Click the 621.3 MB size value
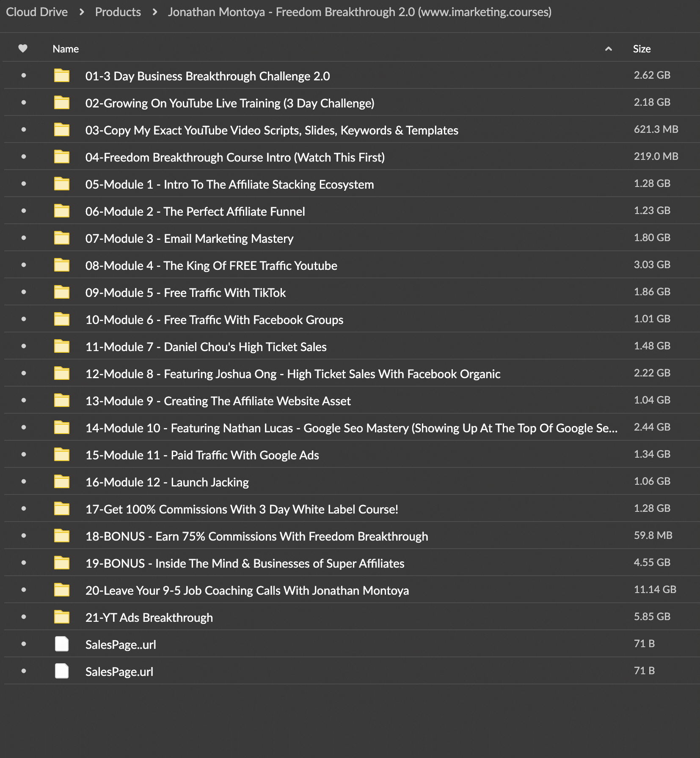The width and height of the screenshot is (700, 758). (656, 129)
